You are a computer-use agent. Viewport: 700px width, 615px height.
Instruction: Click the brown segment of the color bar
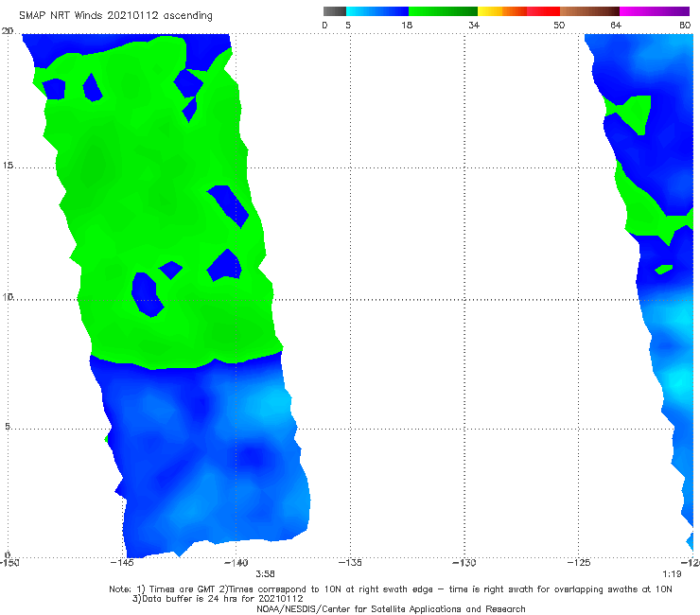click(x=589, y=11)
